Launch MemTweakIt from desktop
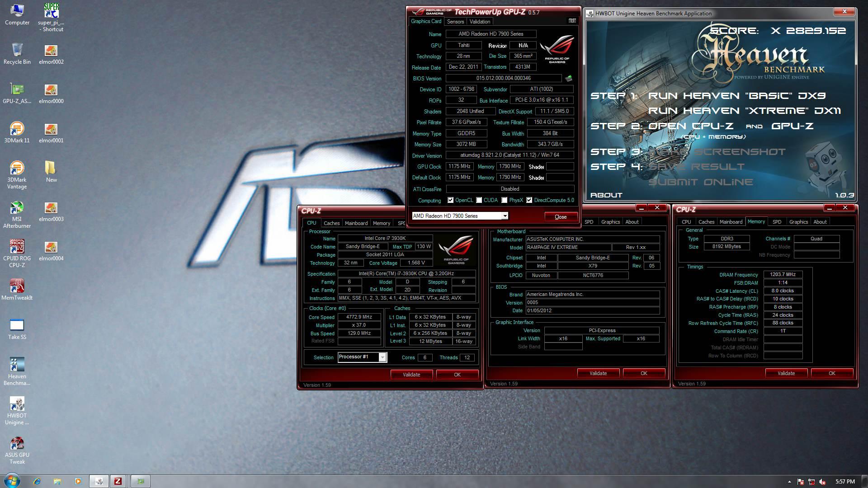Screen dimensions: 868x488 click(17, 290)
